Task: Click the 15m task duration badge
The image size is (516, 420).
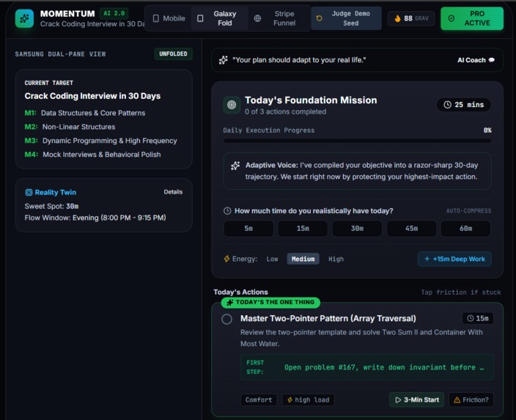Action: [478, 318]
